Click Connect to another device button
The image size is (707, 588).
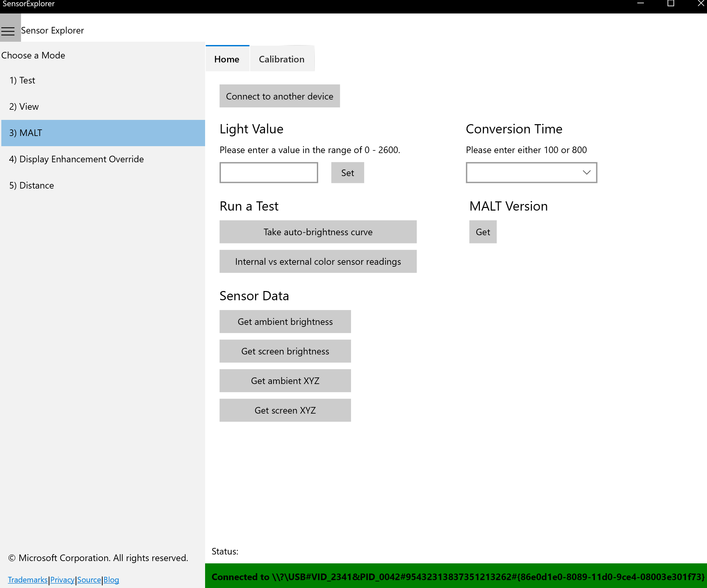coord(279,96)
